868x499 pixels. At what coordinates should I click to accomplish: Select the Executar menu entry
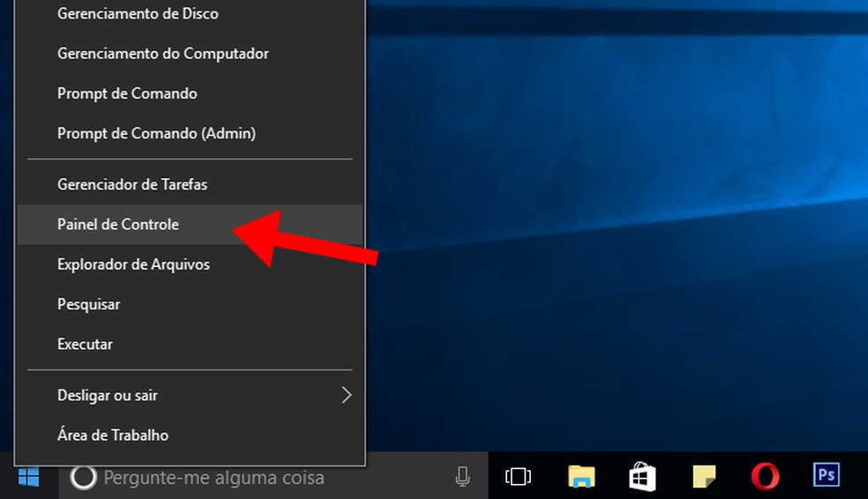[190, 344]
